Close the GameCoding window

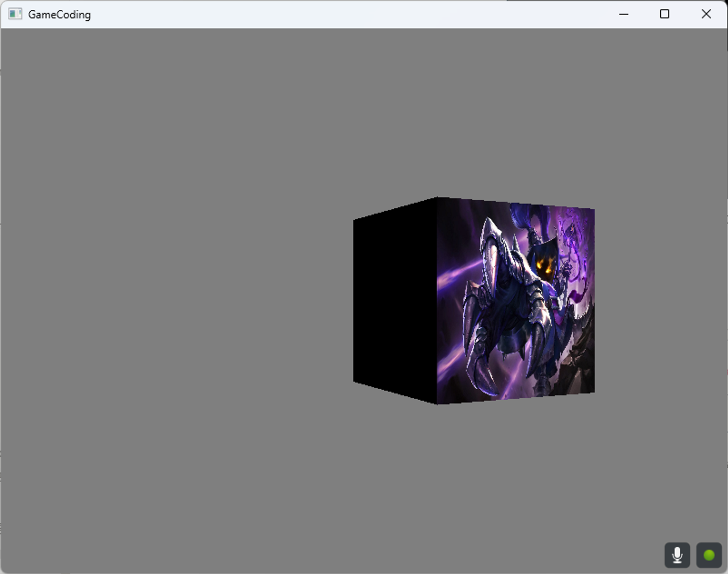click(x=706, y=14)
